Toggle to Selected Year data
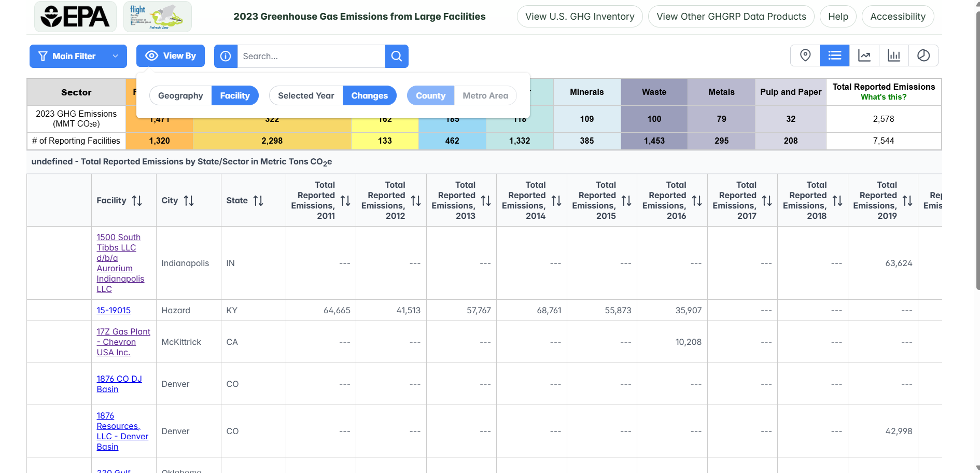Viewport: 980px width, 473px height. (306, 95)
